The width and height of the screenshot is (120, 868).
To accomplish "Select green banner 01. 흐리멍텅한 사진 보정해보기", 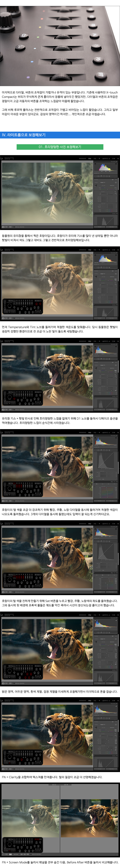I will pos(60,147).
